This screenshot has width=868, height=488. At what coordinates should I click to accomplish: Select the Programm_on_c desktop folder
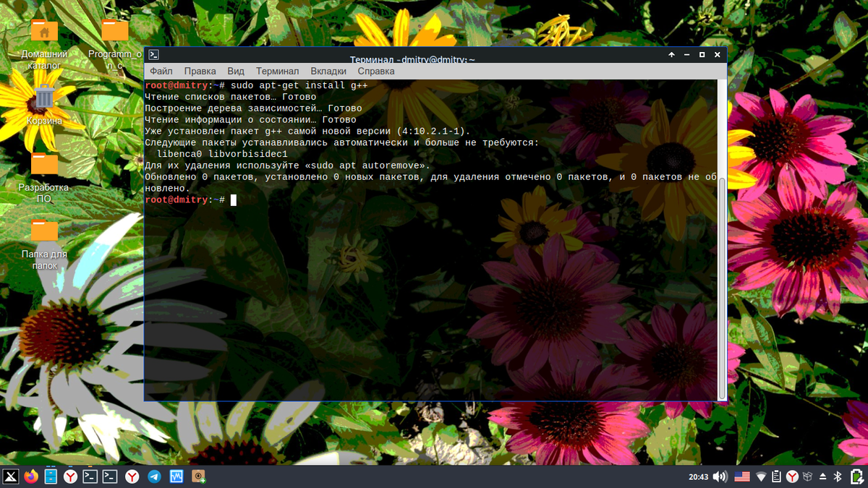115,43
